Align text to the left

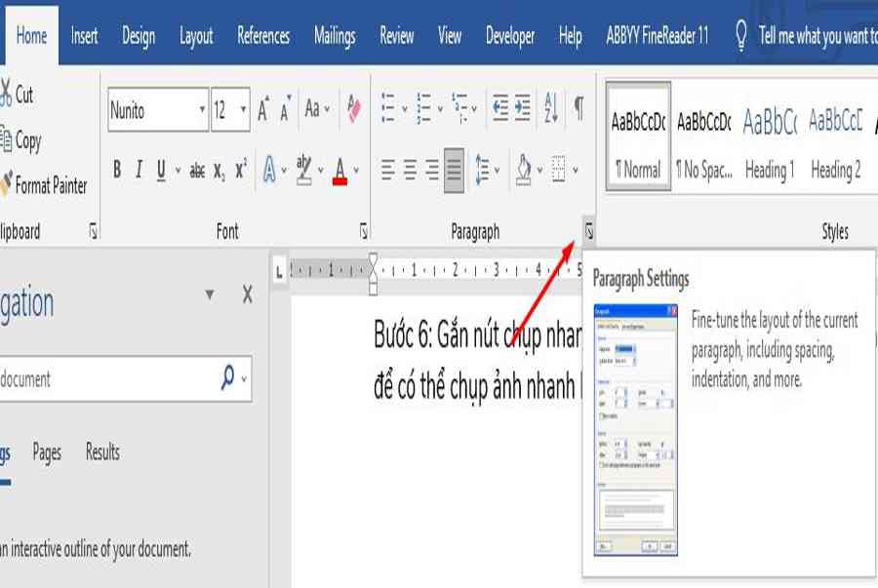click(388, 169)
